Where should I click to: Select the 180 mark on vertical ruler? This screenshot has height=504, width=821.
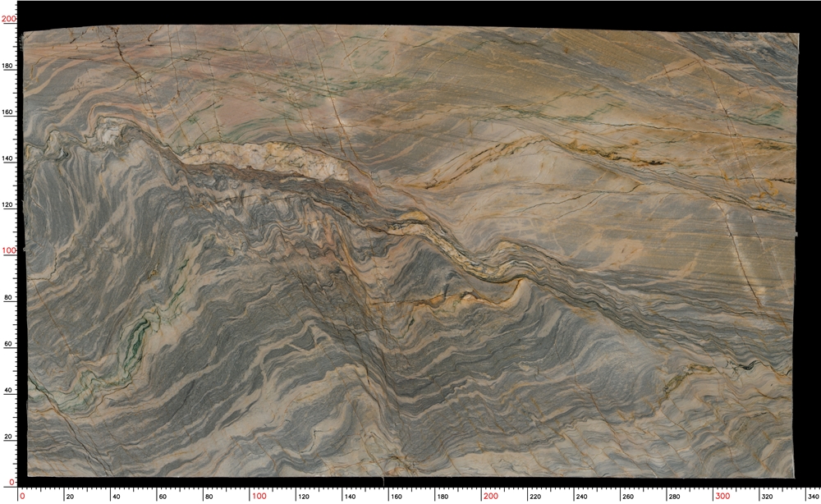pyautogui.click(x=8, y=66)
